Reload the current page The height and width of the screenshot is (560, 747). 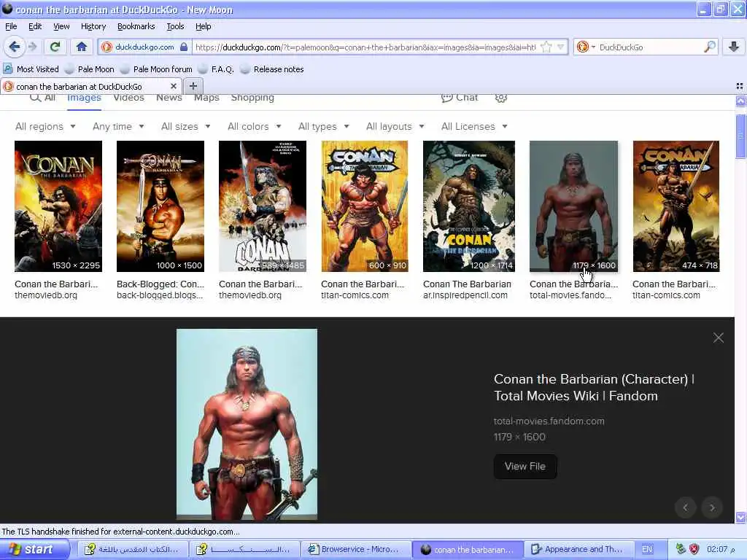(55, 47)
